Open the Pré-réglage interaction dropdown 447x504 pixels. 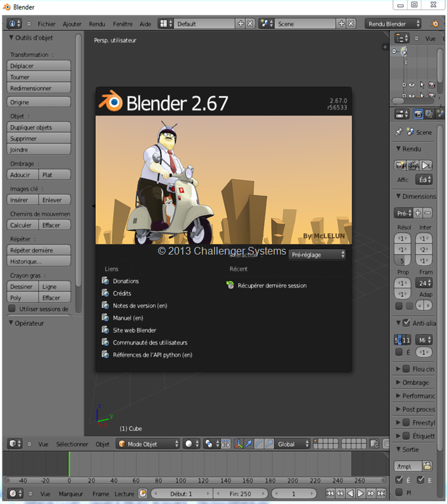pos(317,255)
